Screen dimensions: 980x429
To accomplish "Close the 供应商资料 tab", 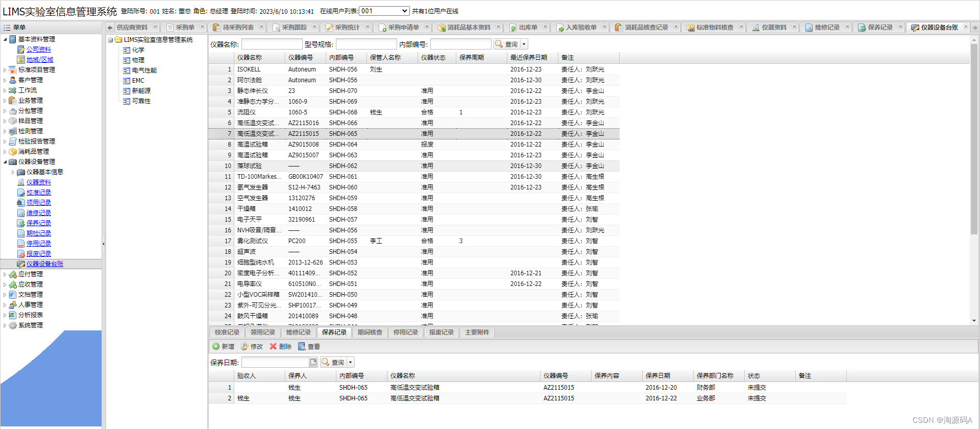I will [x=155, y=27].
